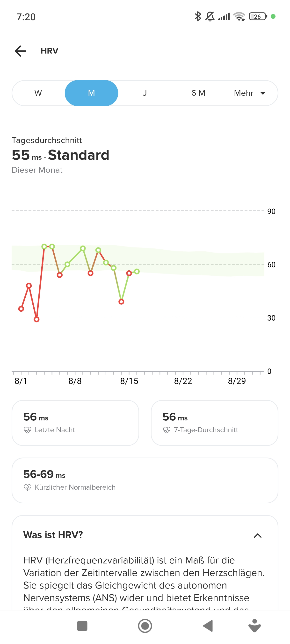290x644 pixels.
Task: Tap the lowest red point near 30
Action: (36, 319)
